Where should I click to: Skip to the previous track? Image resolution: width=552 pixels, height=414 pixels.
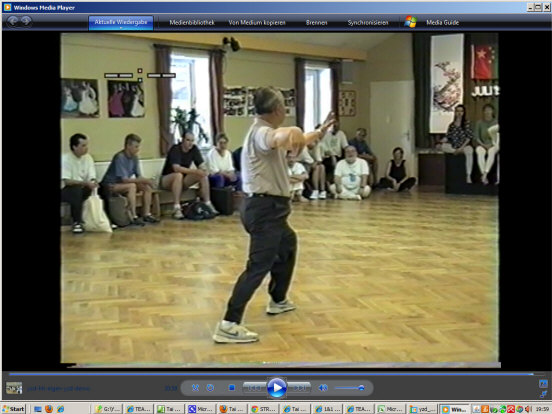(255, 388)
